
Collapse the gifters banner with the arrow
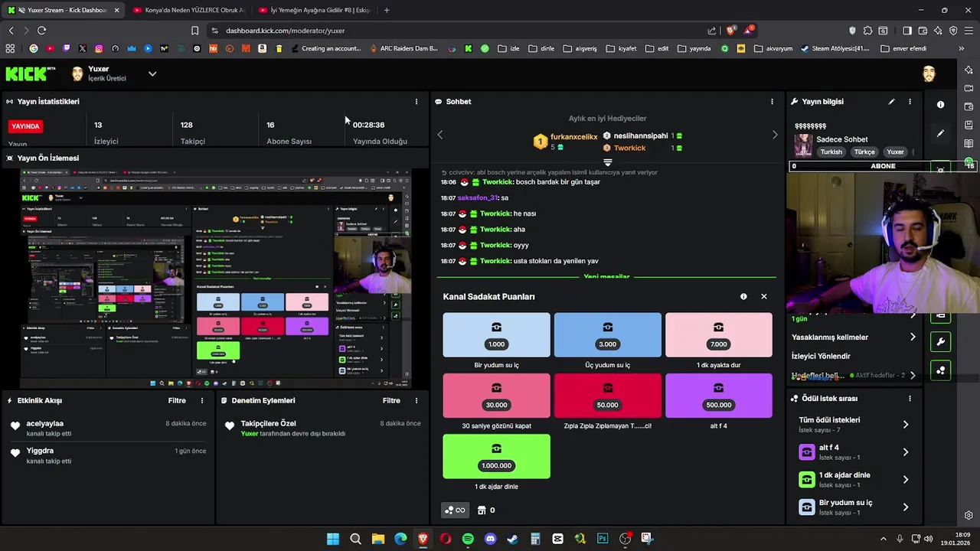(x=608, y=162)
